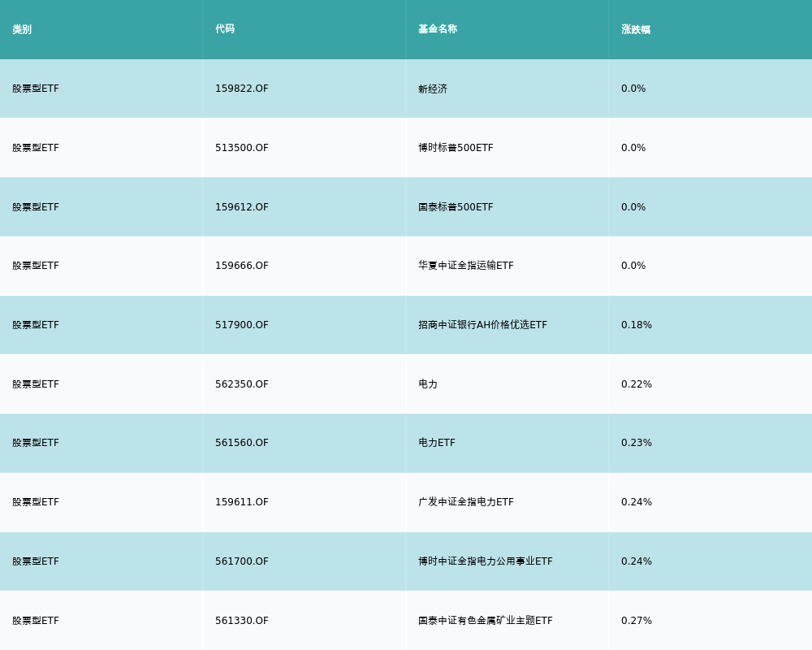Click 股票型ETF in the 561700.OF row
The image size is (812, 650).
(x=36, y=561)
